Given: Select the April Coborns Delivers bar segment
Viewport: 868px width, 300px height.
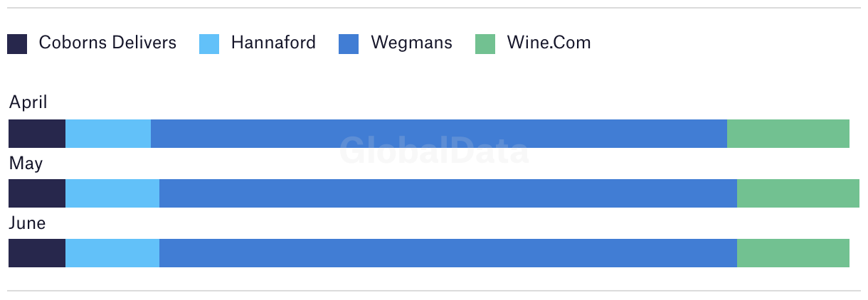Looking at the screenshot, I should (37, 134).
